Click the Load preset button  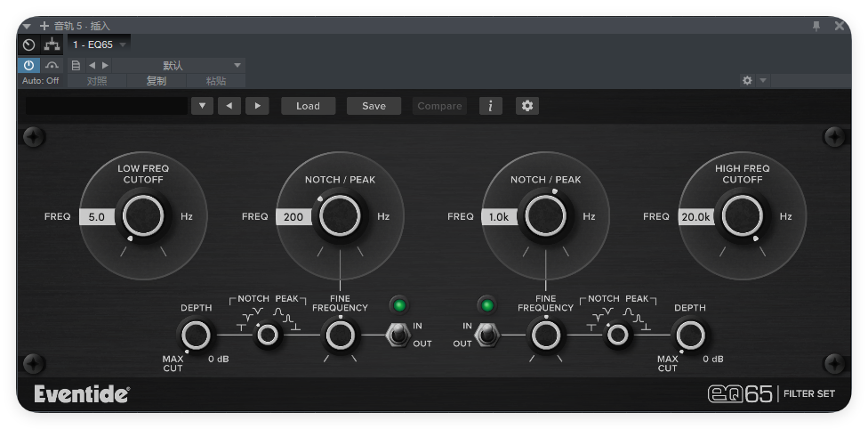tap(309, 106)
